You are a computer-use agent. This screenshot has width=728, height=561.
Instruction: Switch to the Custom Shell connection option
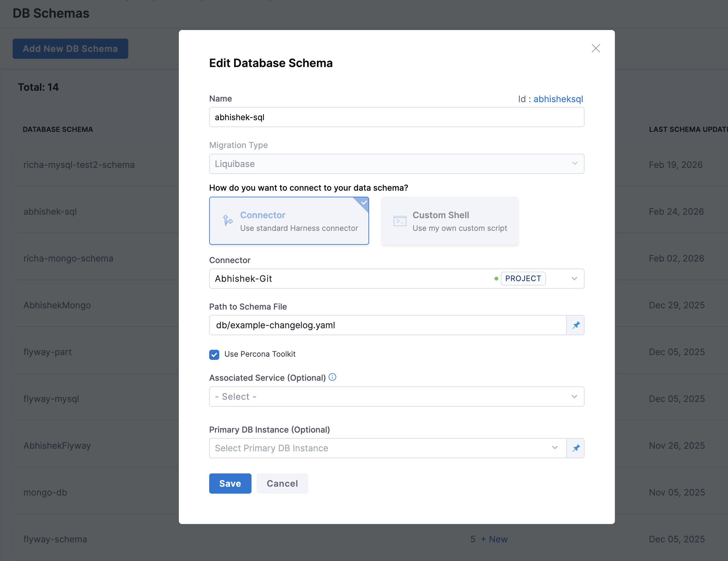pos(449,221)
